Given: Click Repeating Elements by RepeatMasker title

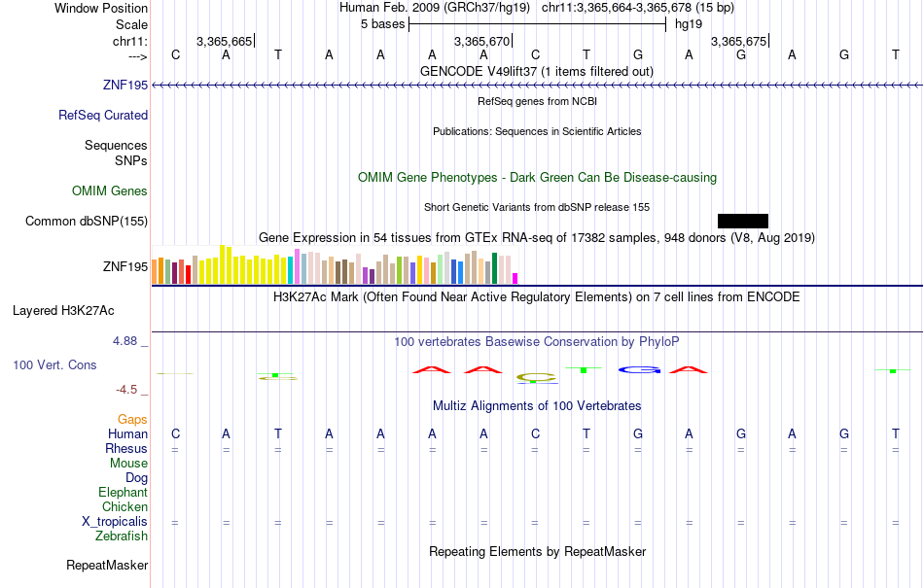Looking at the screenshot, I should 538,551.
